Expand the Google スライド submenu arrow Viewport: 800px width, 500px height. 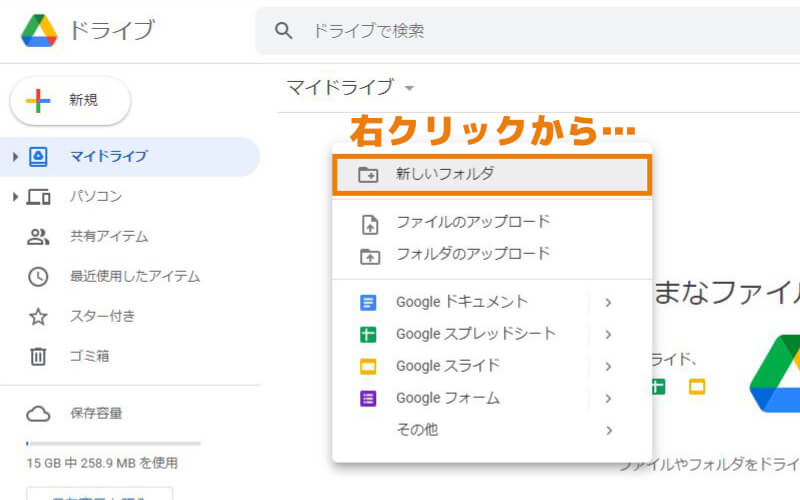[608, 366]
